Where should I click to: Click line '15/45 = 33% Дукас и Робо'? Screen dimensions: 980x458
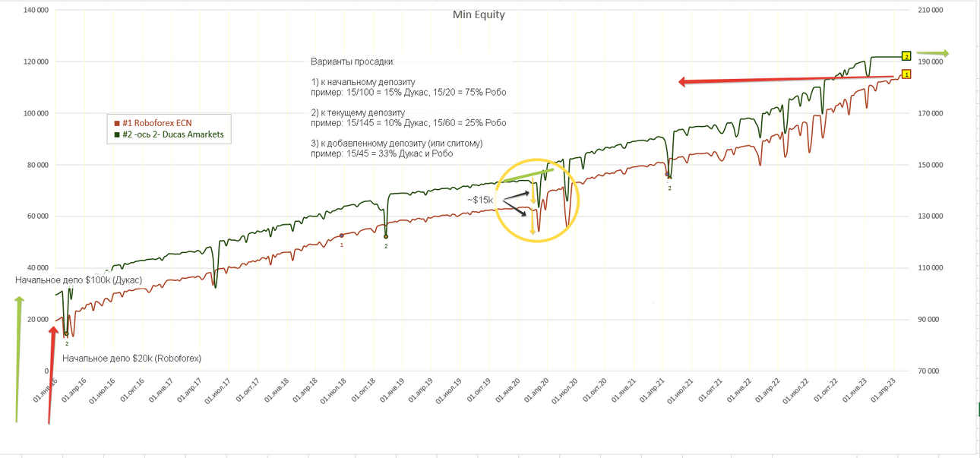click(398, 153)
